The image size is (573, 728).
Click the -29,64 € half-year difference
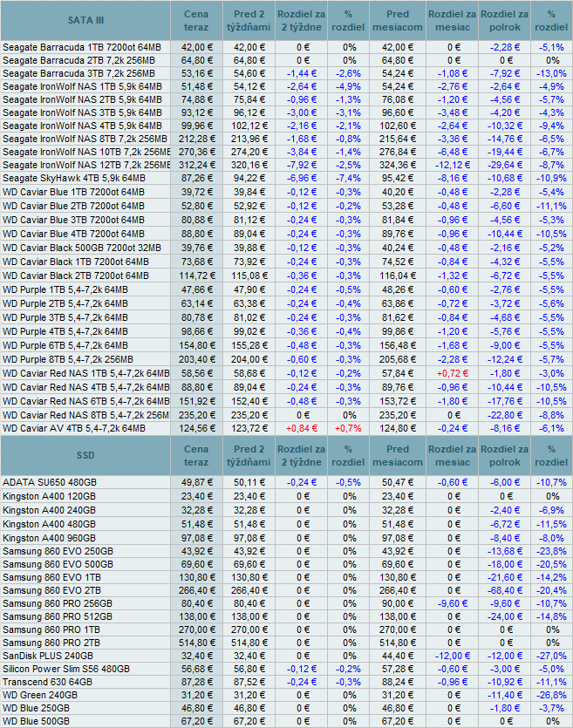pos(505,165)
